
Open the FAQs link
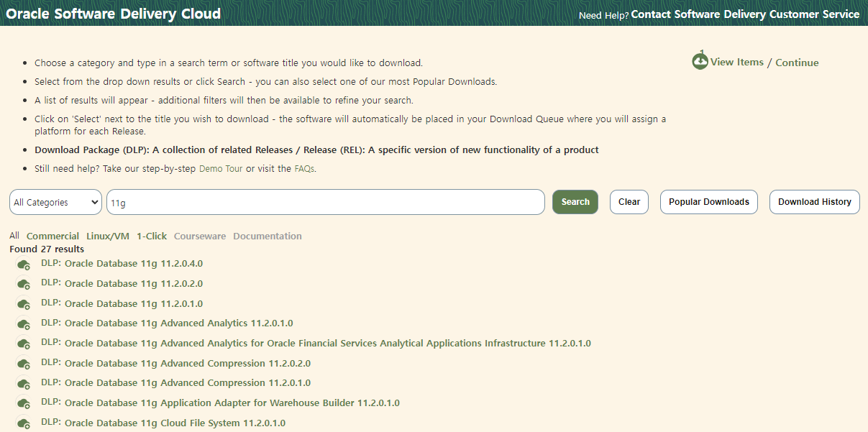[x=304, y=169]
